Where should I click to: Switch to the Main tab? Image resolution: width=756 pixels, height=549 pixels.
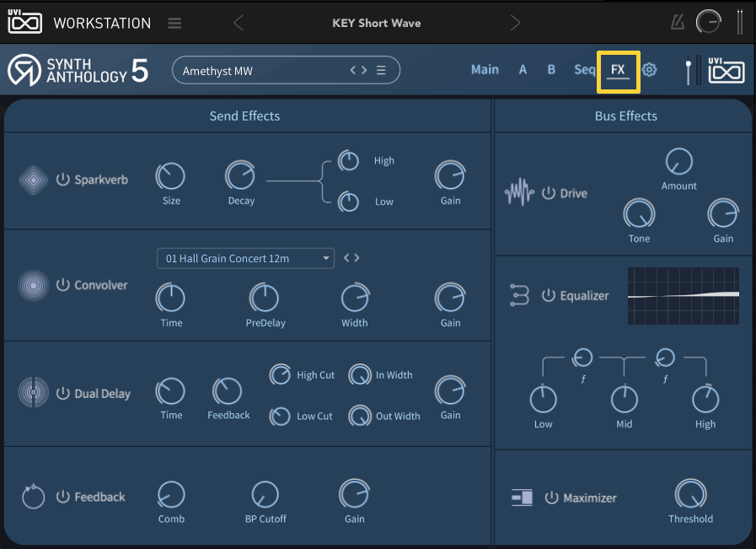pyautogui.click(x=485, y=69)
